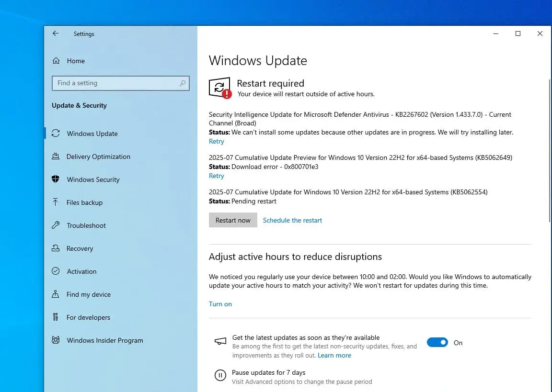Click the Recovery icon

(56, 248)
